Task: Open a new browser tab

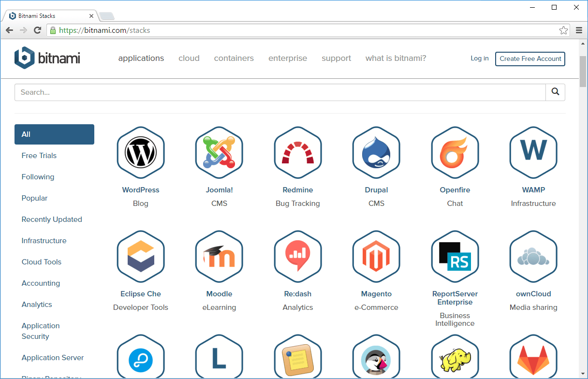Action: (x=106, y=16)
